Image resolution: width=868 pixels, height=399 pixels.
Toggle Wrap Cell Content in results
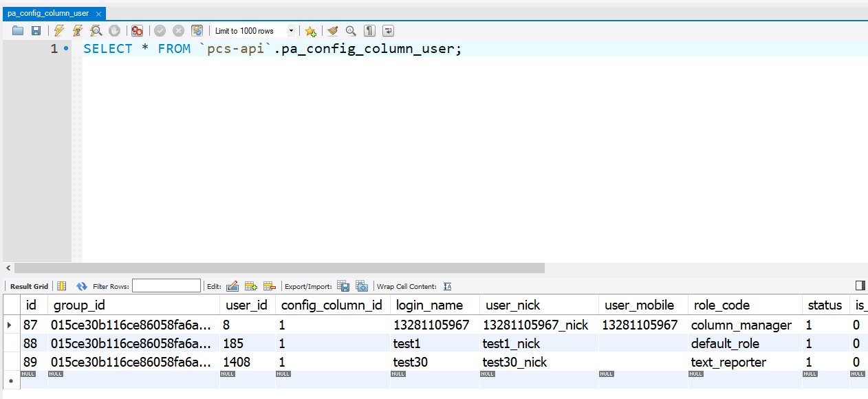pyautogui.click(x=448, y=286)
